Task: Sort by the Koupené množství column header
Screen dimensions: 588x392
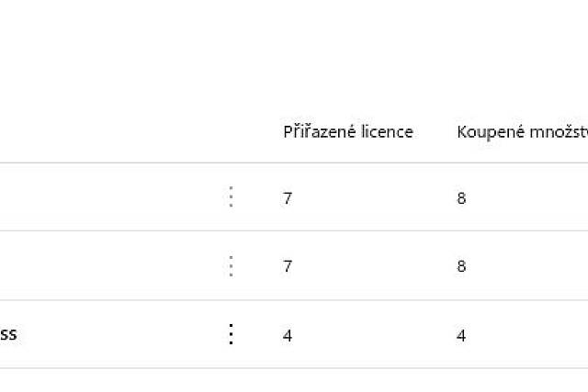Action: [521, 132]
